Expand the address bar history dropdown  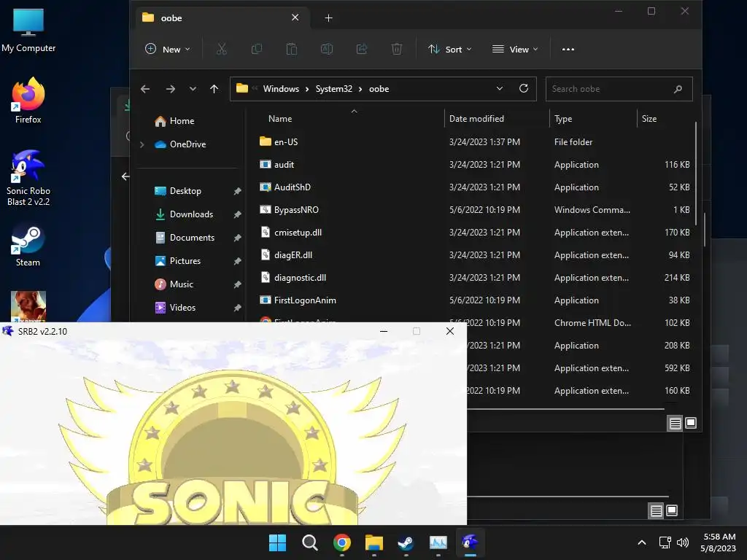click(x=499, y=88)
